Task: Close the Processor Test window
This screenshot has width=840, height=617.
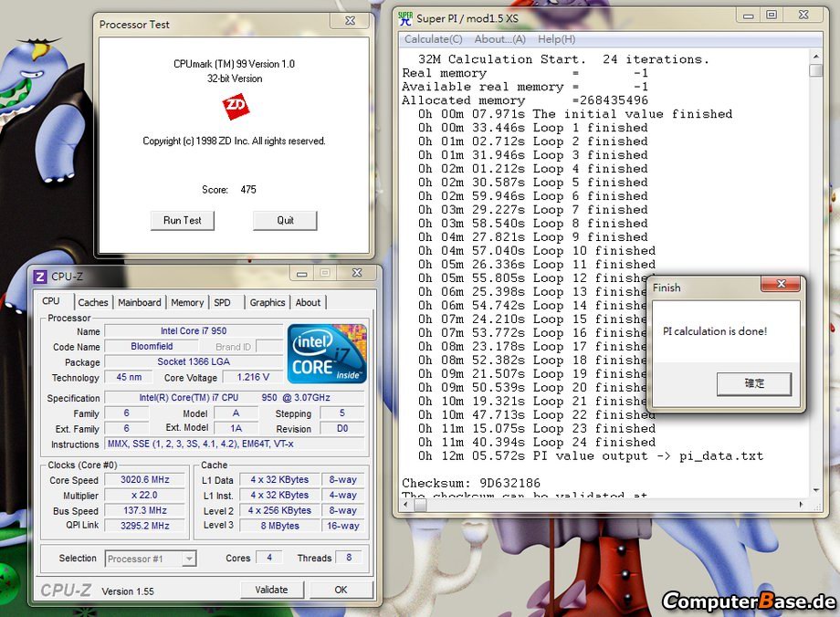Action: point(349,20)
